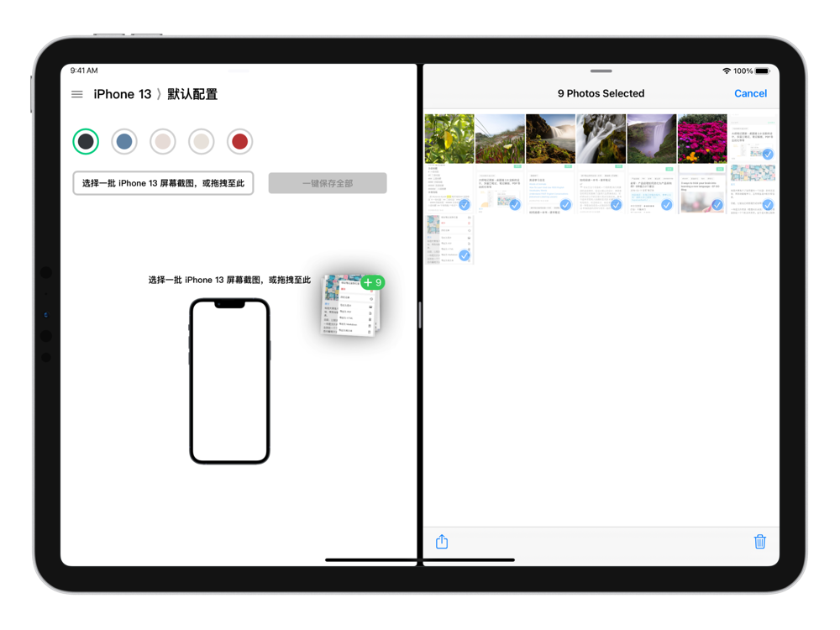Image resolution: width=840 pixels, height=630 pixels.
Task: Open the wide waterfall cliff photo
Action: (551, 139)
